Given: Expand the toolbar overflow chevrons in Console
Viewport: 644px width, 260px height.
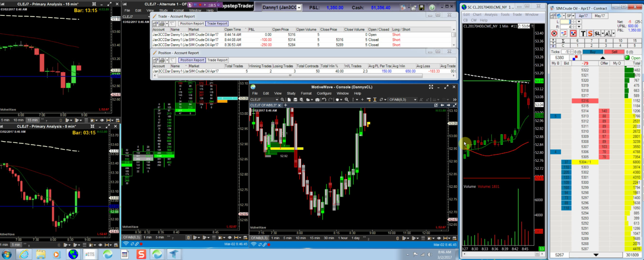Looking at the screenshot, I should click(x=455, y=100).
